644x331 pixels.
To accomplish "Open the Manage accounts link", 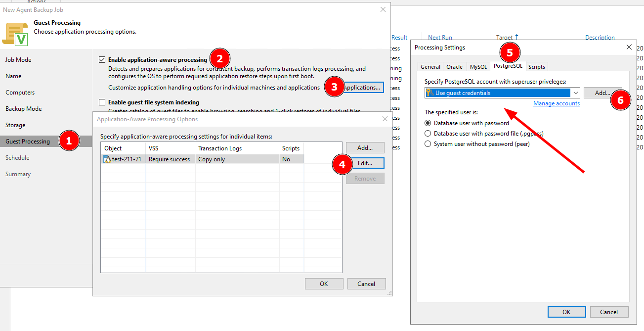I will (557, 103).
